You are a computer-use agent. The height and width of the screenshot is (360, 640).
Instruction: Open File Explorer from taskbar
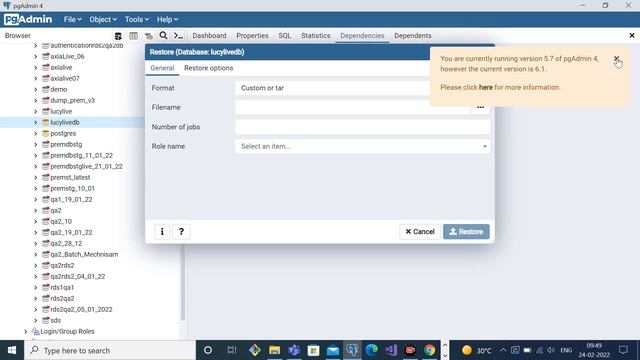pyautogui.click(x=274, y=350)
